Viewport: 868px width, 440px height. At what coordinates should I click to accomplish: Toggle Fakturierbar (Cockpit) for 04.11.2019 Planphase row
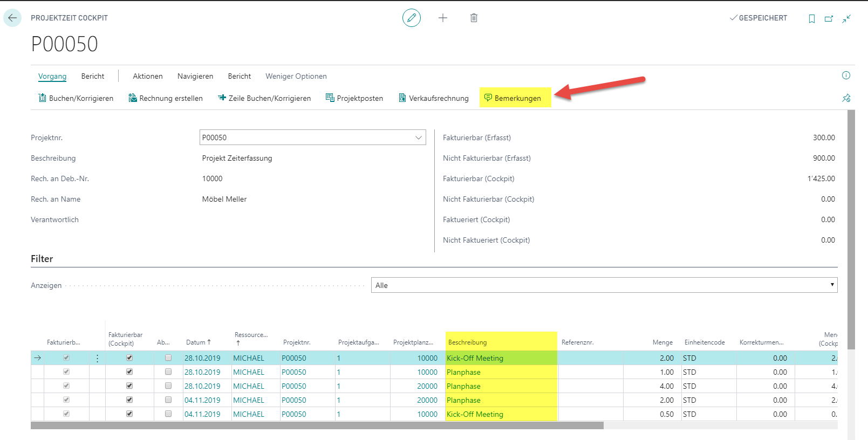point(129,400)
